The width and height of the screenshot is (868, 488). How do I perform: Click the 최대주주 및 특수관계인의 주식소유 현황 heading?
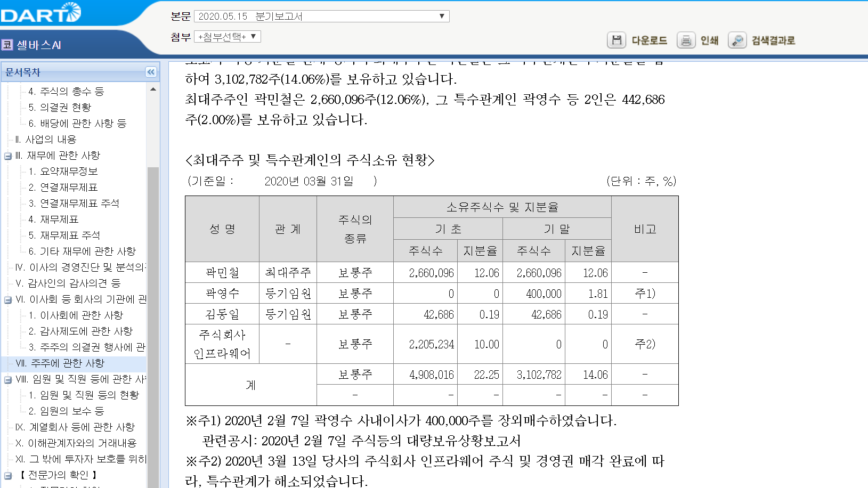(x=310, y=160)
